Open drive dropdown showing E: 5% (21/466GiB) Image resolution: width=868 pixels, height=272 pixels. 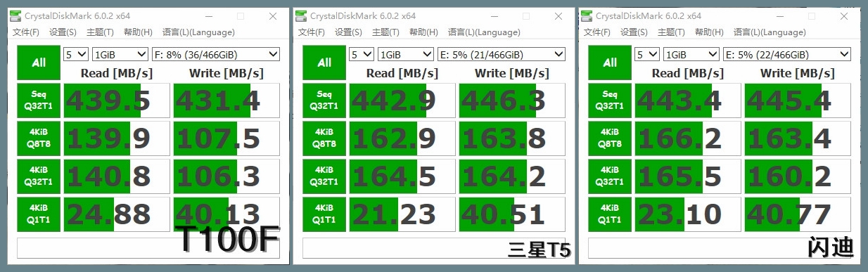click(502, 54)
